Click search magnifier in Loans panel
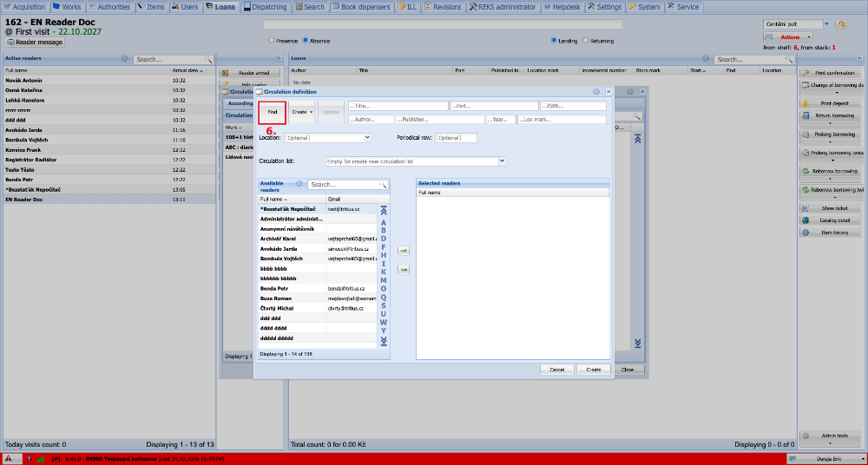The height and width of the screenshot is (465, 868). tap(789, 59)
